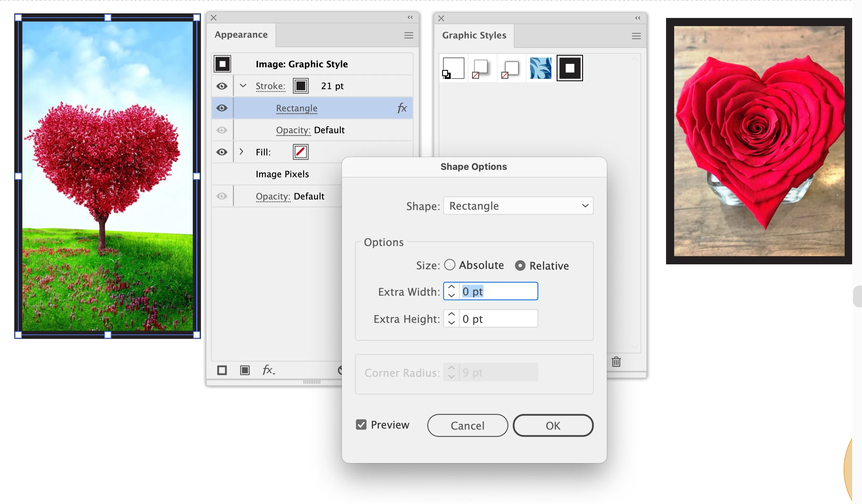Open the Appearance panel hamburger menu
This screenshot has height=504, width=862.
408,35
